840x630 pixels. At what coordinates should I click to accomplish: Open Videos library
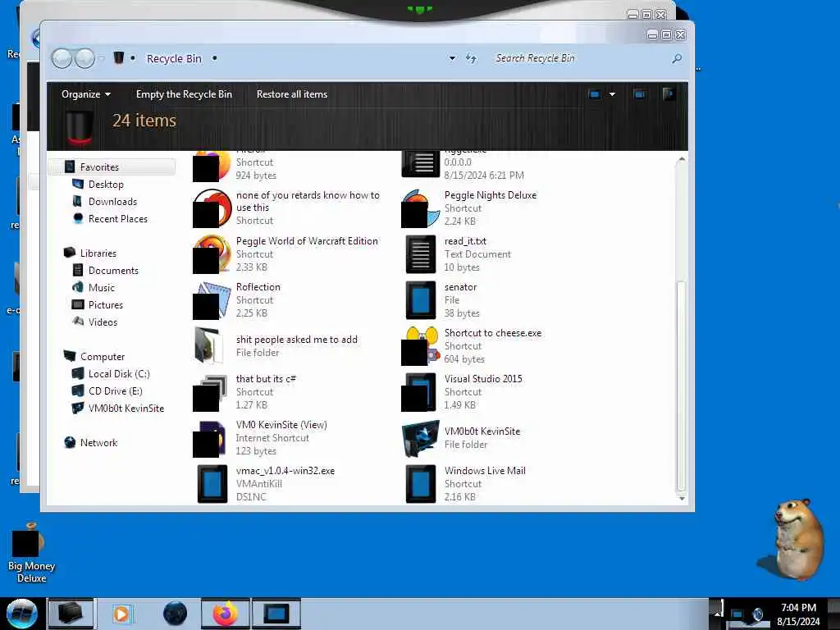[103, 322]
